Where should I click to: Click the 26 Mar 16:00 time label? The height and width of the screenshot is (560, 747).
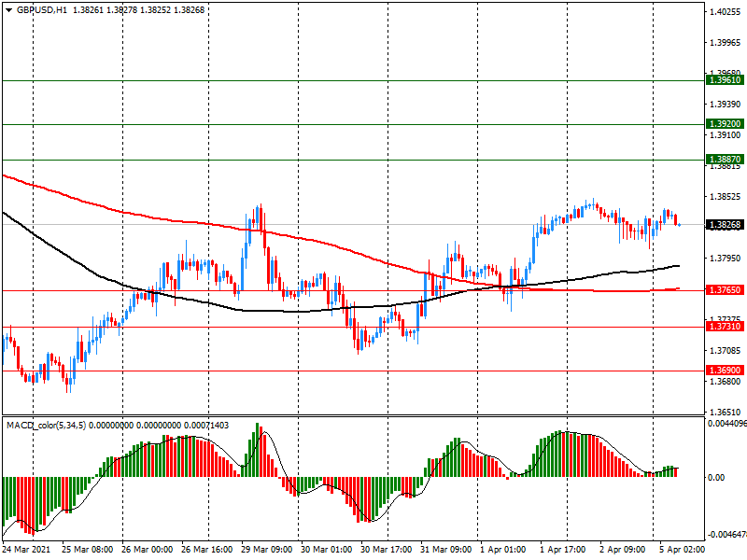click(207, 550)
